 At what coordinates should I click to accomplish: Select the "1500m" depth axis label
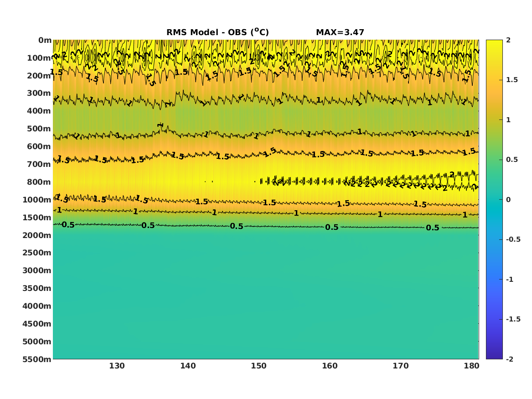pyautogui.click(x=37, y=218)
